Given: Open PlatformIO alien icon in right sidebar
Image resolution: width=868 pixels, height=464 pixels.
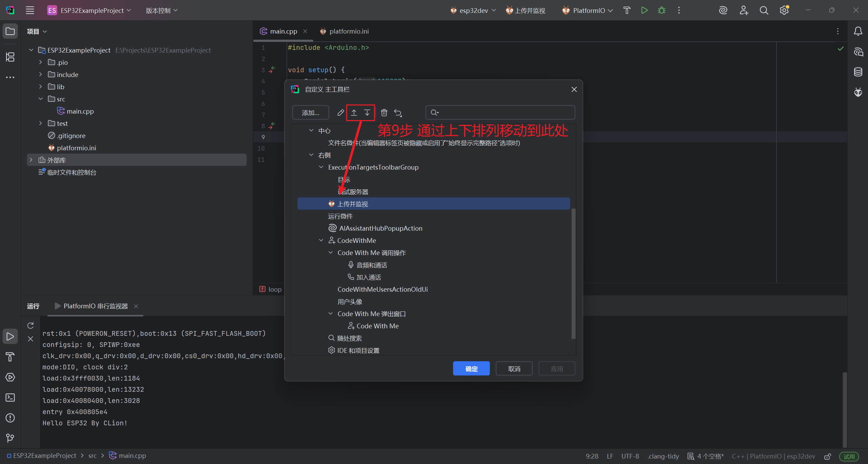Looking at the screenshot, I should [x=858, y=92].
